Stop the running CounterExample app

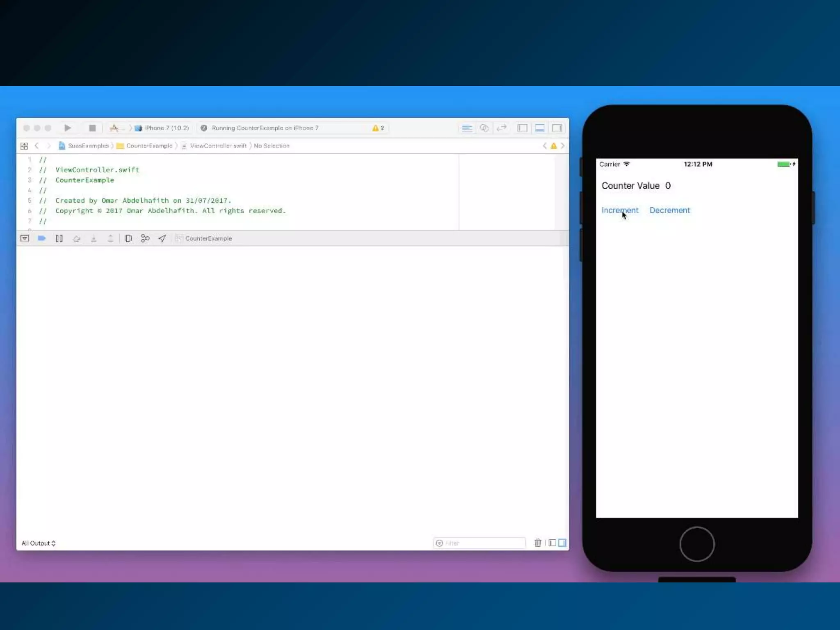[92, 128]
